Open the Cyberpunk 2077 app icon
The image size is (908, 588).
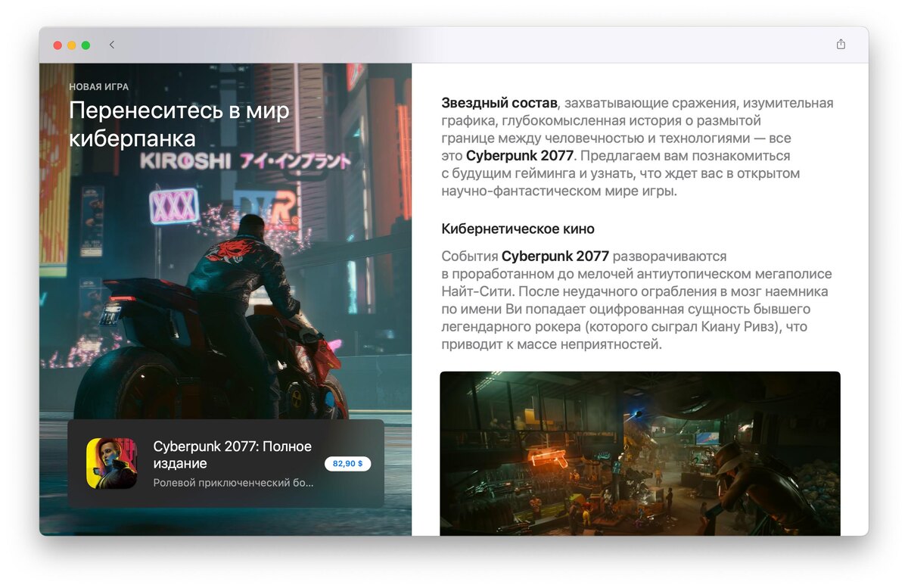(x=111, y=463)
